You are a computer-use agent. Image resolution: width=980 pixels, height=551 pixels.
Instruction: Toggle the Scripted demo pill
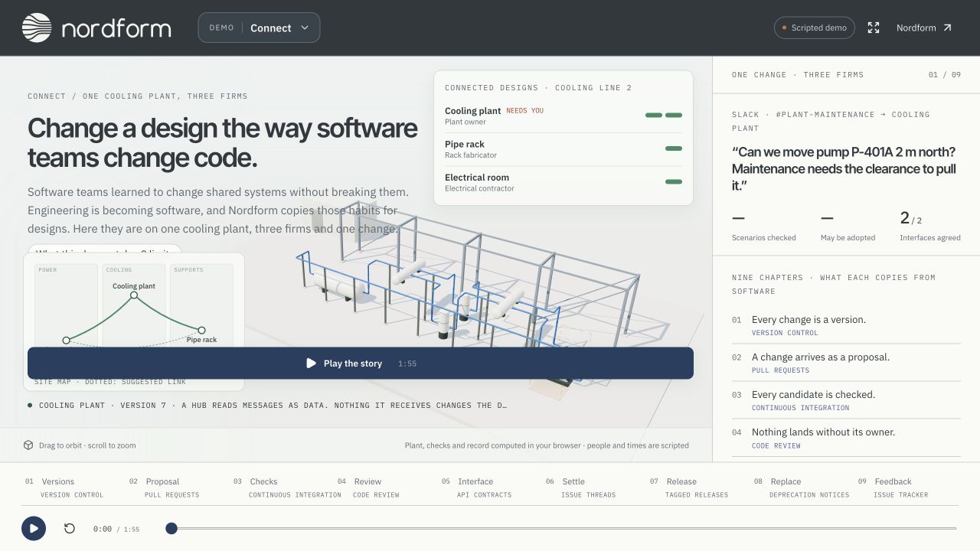tap(815, 28)
